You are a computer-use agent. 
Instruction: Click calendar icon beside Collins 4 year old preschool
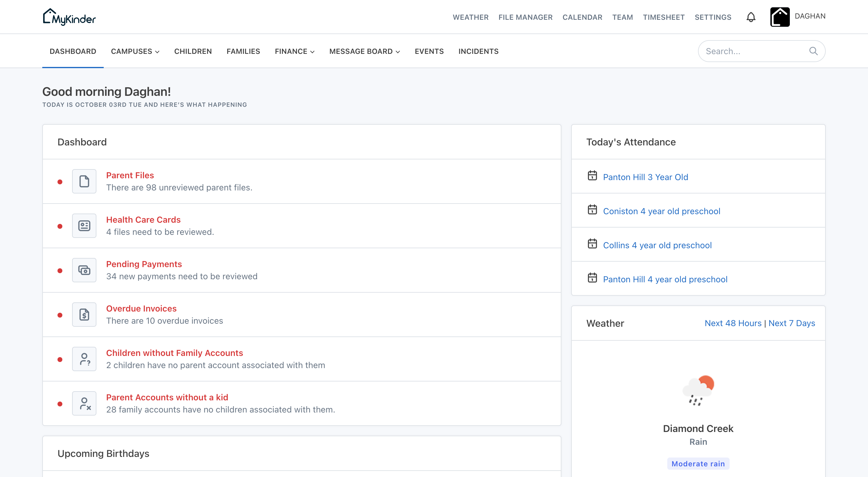(x=592, y=244)
